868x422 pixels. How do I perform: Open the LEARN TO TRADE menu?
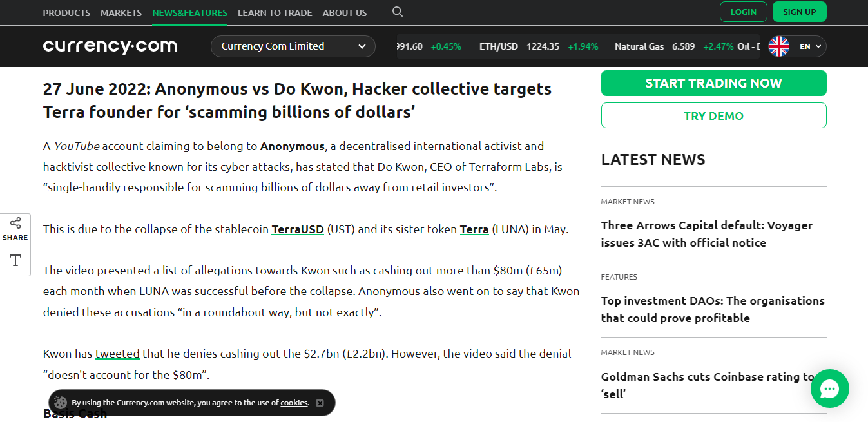tap(275, 12)
